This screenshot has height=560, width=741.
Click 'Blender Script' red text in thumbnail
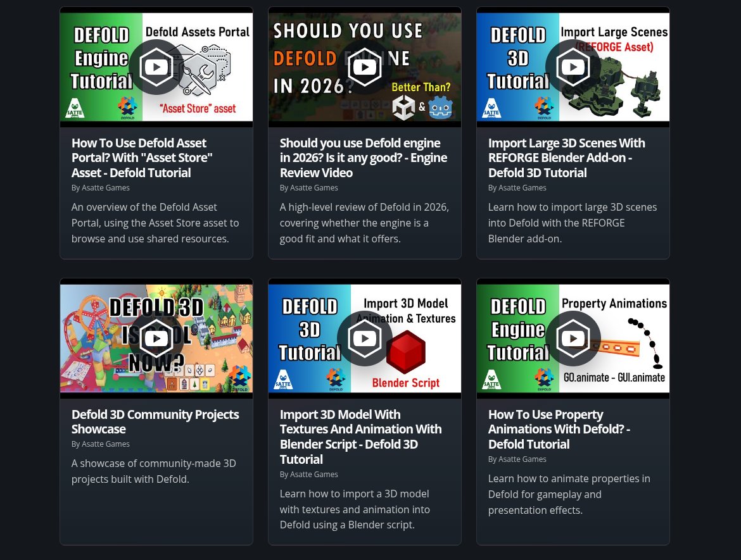tap(406, 383)
